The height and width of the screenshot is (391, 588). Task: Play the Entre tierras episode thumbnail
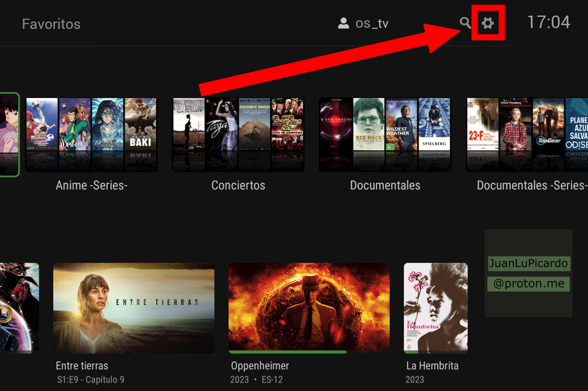click(133, 308)
